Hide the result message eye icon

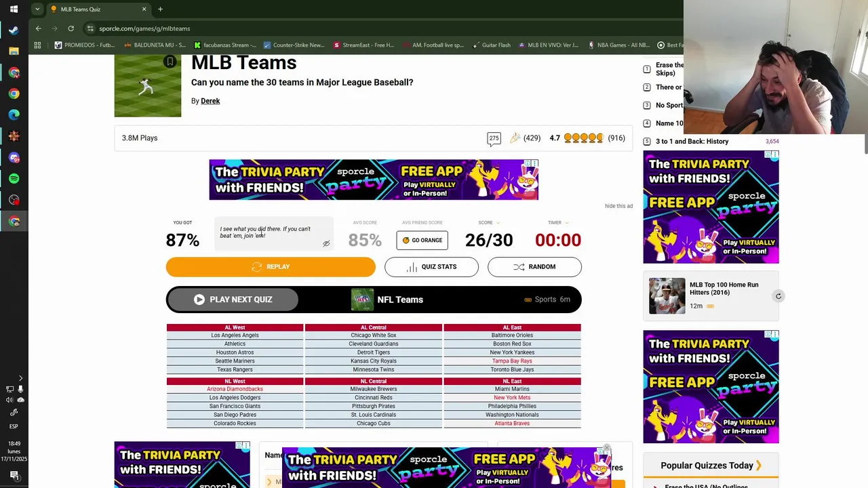pos(326,243)
